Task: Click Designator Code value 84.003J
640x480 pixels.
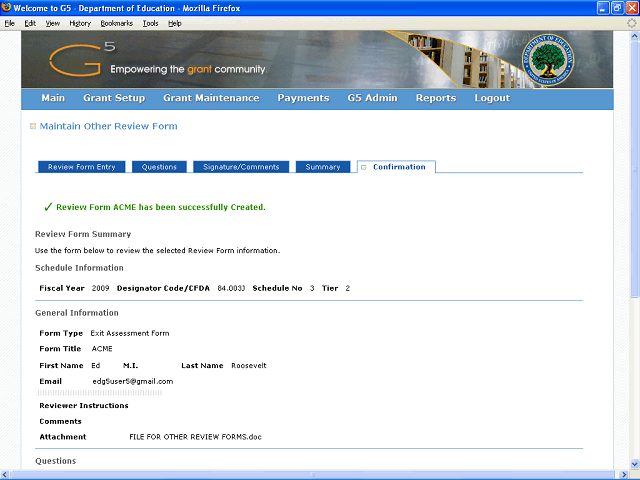Action: coord(231,288)
